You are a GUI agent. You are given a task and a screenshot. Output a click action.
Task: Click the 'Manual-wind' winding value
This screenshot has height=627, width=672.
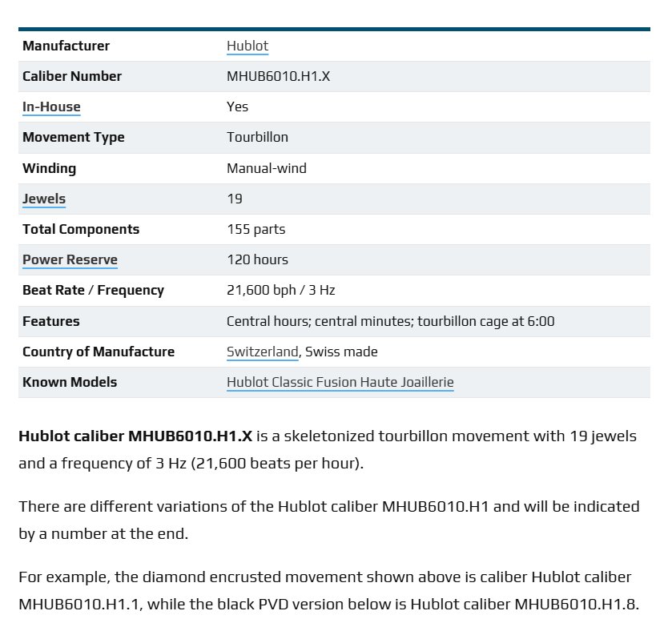(267, 168)
